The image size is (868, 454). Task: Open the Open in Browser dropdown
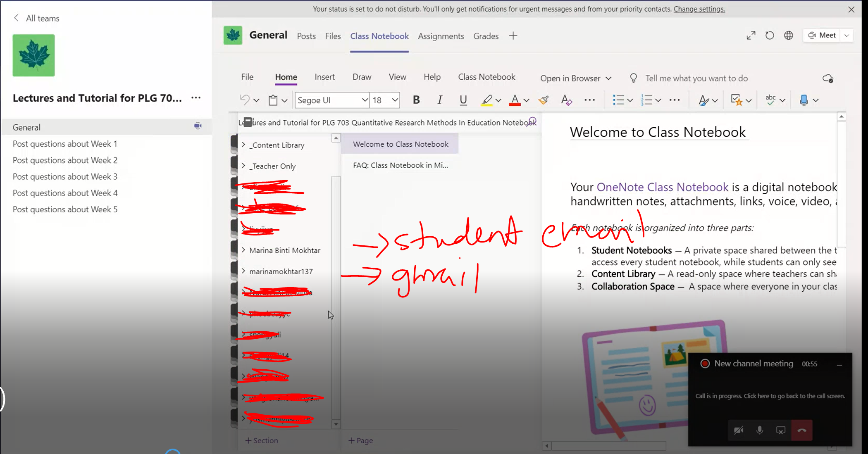576,78
